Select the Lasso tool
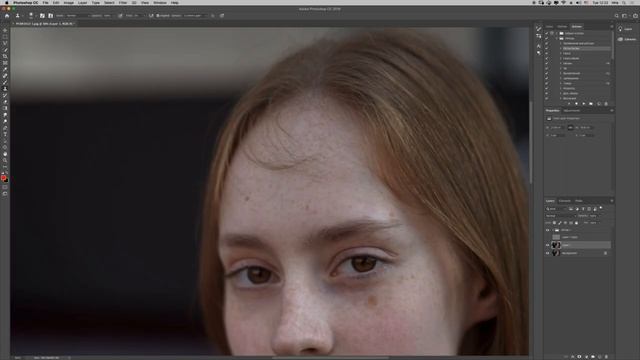This screenshot has height=360, width=640. [5, 43]
